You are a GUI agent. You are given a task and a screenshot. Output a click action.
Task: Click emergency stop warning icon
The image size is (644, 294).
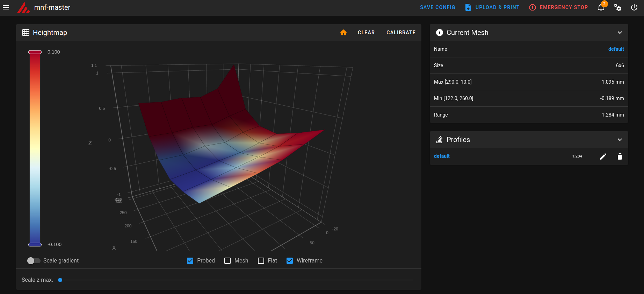coord(533,7)
